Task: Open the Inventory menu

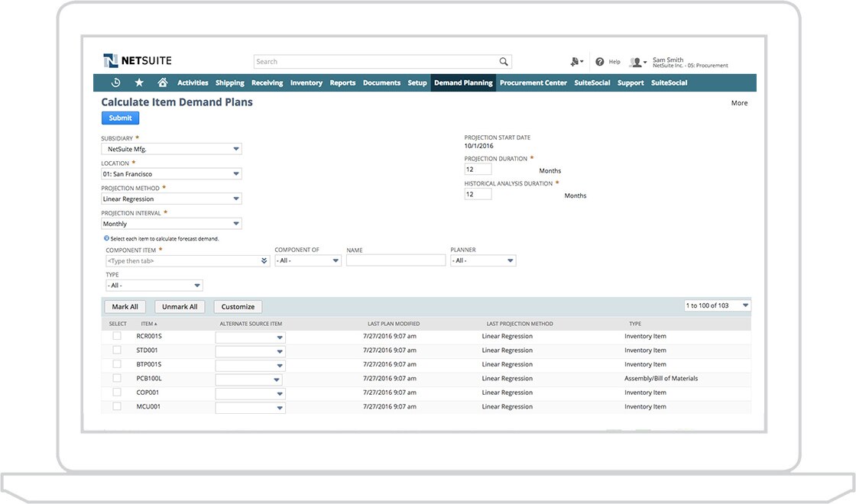Action: (306, 82)
